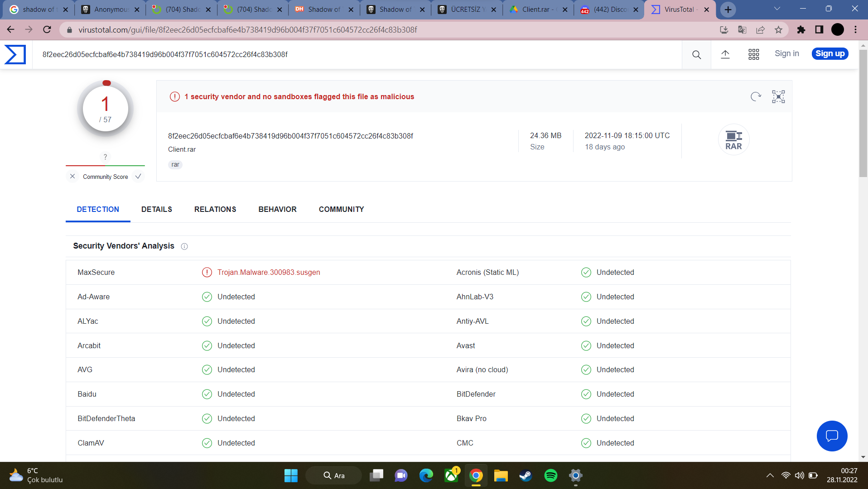
Task: Click the Chrome address bar URL
Action: (x=248, y=29)
